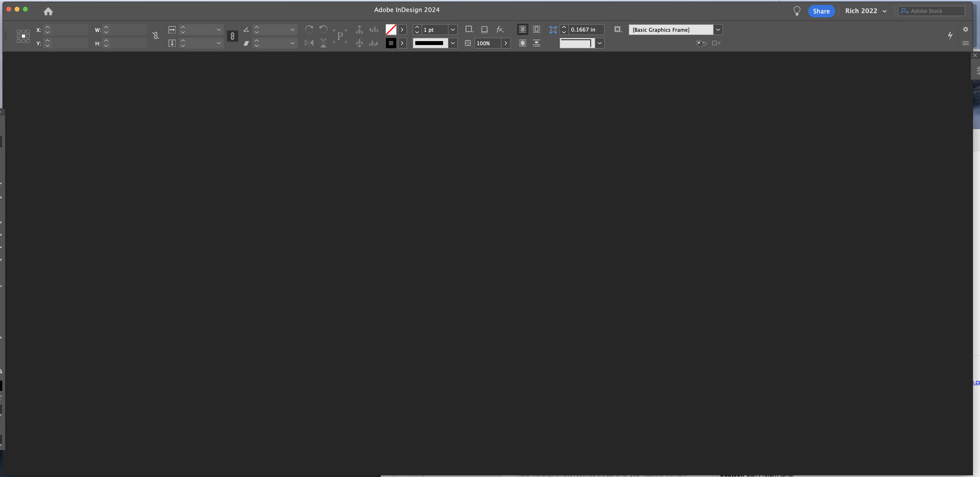
Task: Open the Control panel settings gear
Action: (x=965, y=29)
